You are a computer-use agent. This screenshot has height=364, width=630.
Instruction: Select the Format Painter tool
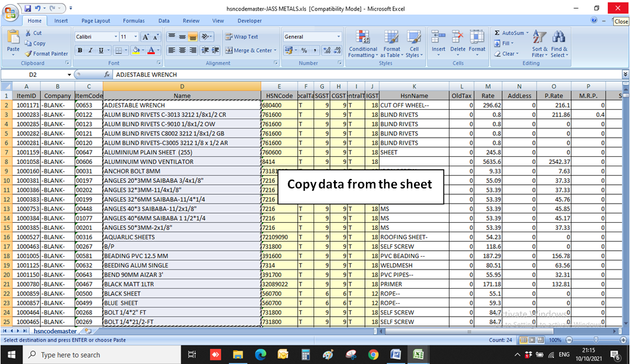coord(46,54)
